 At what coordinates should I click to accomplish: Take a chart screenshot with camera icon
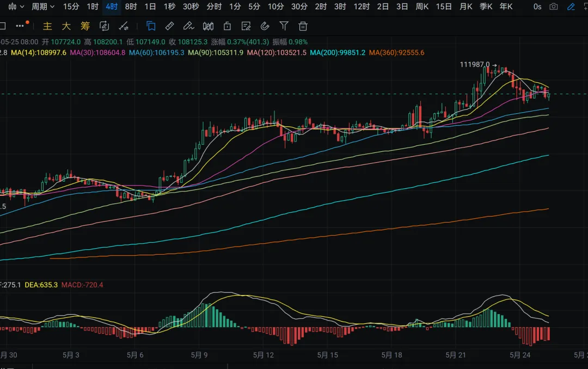[x=554, y=7]
